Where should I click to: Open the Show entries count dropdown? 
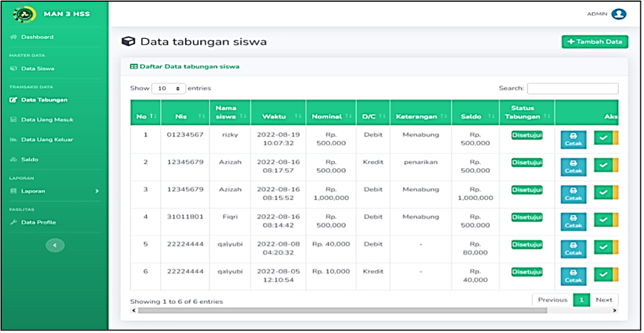pyautogui.click(x=168, y=88)
